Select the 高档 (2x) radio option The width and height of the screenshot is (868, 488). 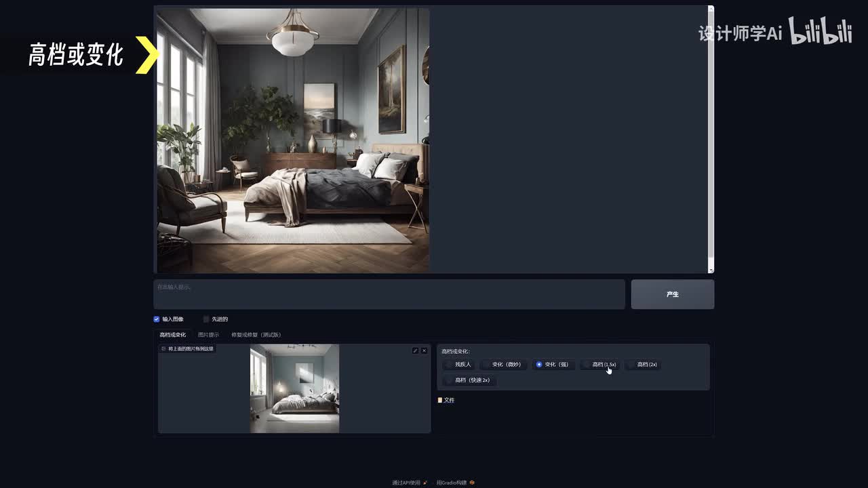pyautogui.click(x=631, y=365)
